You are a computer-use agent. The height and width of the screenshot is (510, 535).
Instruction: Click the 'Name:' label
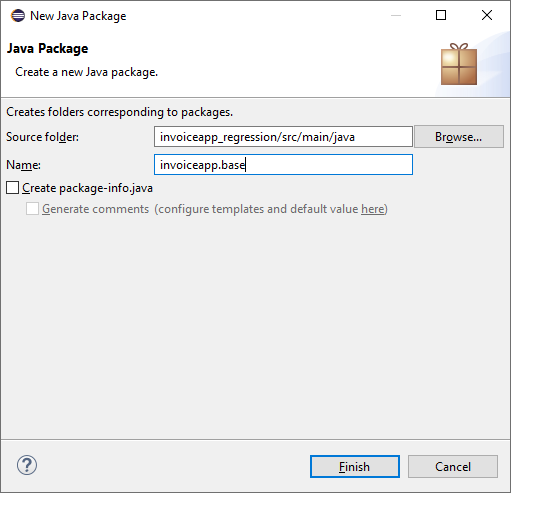click(24, 165)
